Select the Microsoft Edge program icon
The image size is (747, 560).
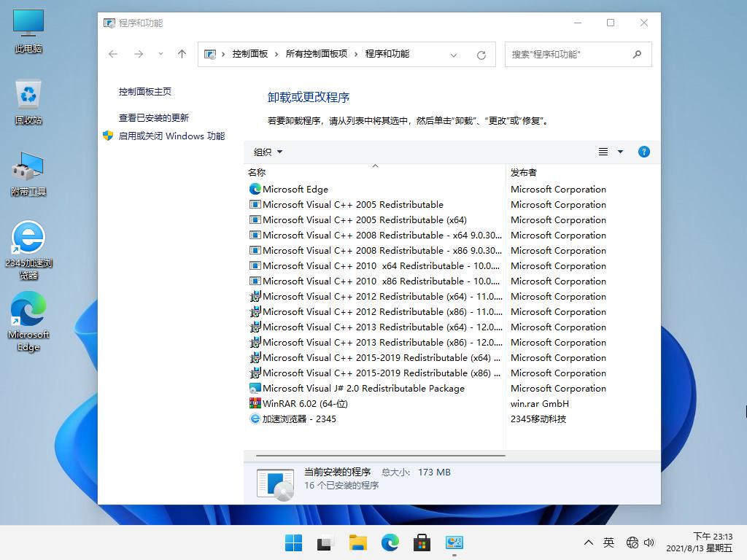click(255, 189)
